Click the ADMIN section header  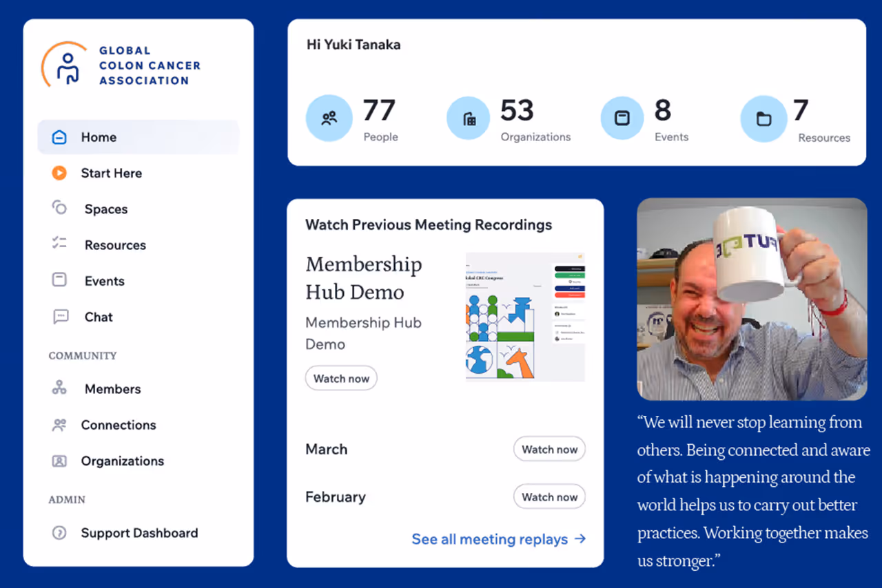[67, 499]
